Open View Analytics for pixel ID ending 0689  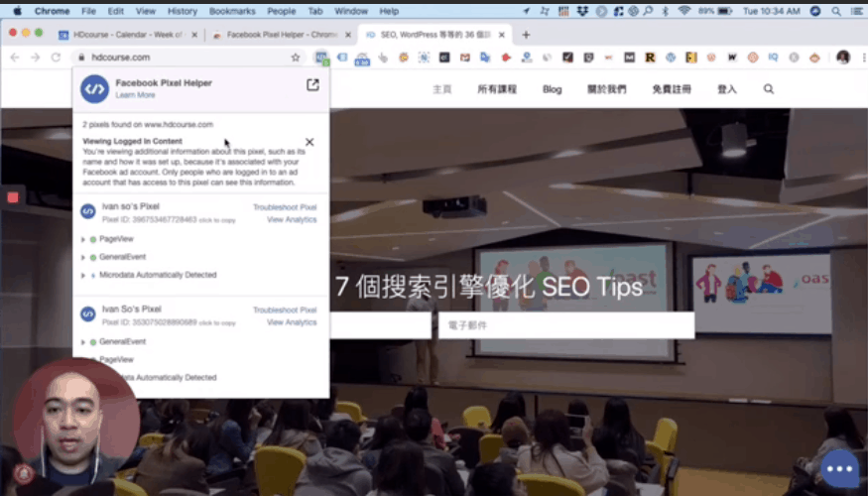(292, 322)
